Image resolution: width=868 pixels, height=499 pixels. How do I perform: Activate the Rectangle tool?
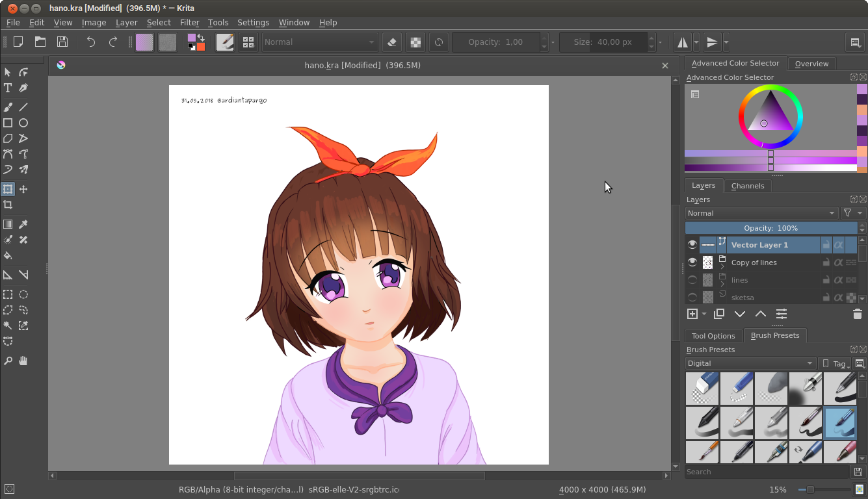[x=8, y=123]
